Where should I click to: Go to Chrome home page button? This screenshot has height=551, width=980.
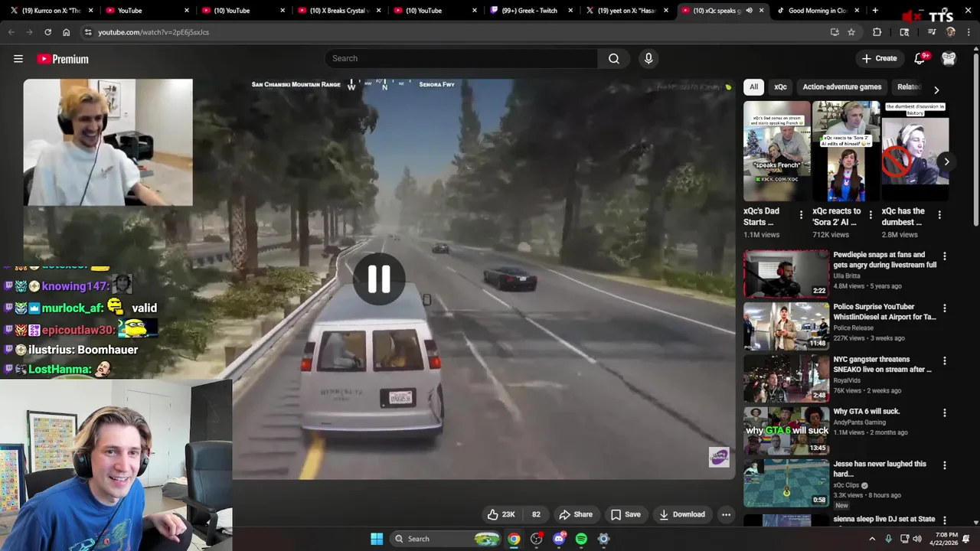click(x=66, y=32)
